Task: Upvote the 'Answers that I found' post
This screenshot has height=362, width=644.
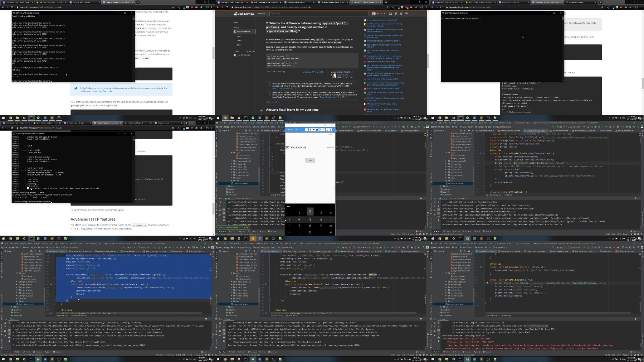Action: tap(262, 110)
